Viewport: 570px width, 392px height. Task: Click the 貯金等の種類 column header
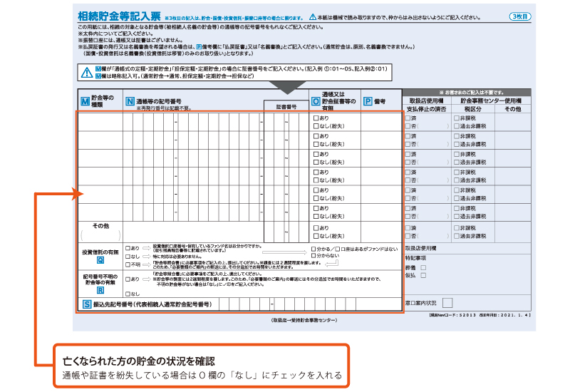(x=103, y=101)
